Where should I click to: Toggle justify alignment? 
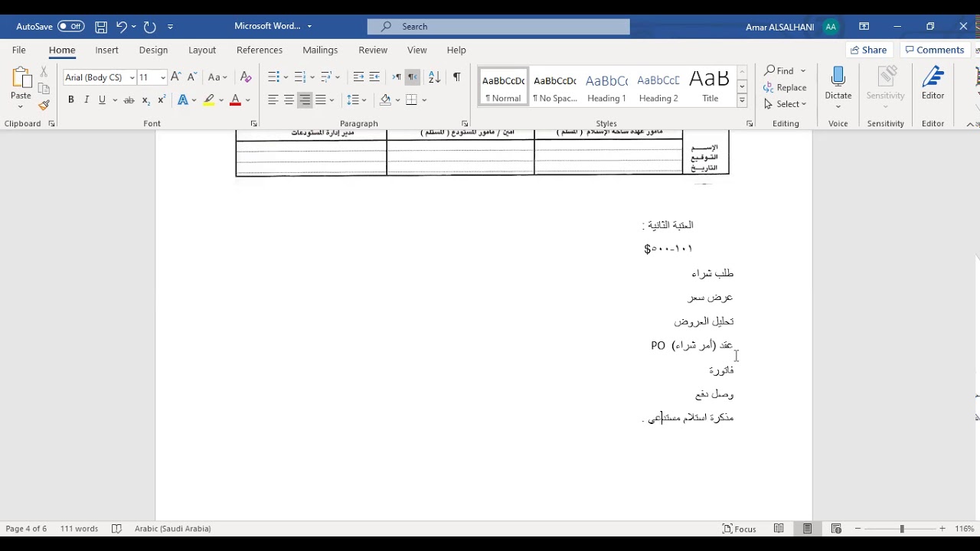[x=321, y=100]
